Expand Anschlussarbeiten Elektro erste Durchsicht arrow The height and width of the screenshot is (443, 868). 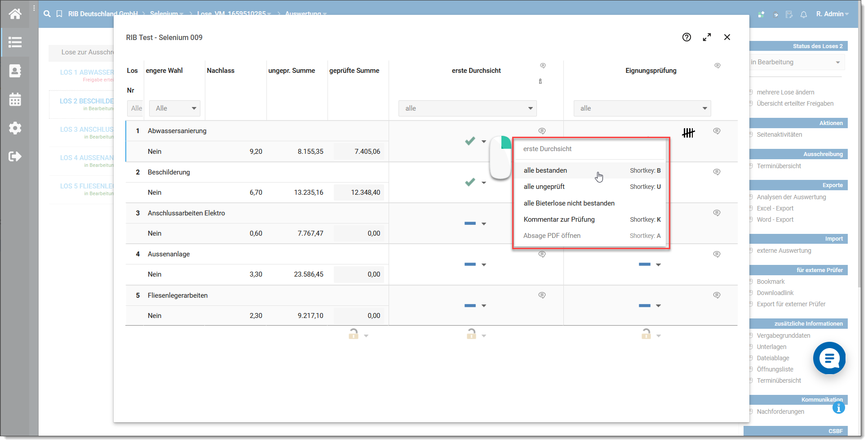click(484, 224)
